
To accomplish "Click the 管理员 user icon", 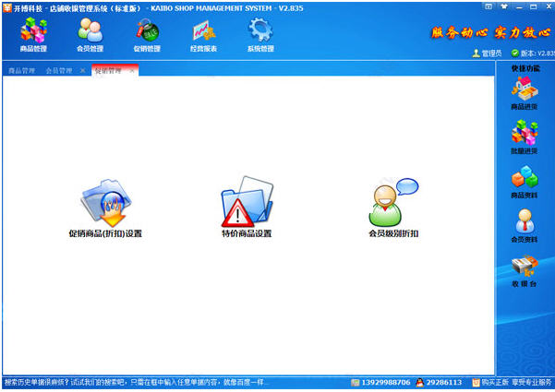I will (477, 53).
